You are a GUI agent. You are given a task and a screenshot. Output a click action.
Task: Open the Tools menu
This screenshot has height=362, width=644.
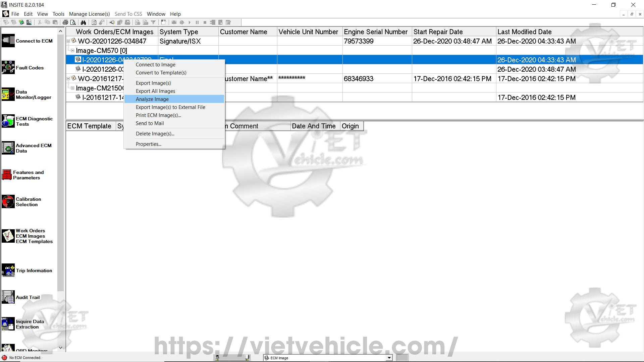[x=58, y=14]
